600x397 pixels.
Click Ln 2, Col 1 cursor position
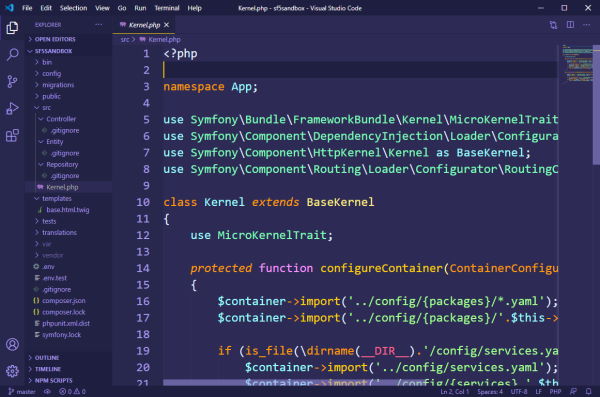coord(454,392)
